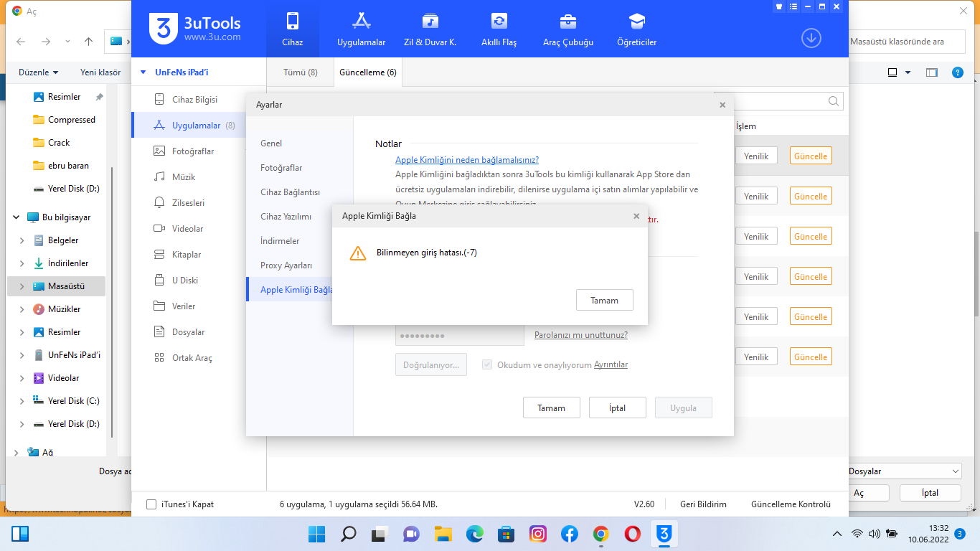Screen dimensions: 980x551
Task: Open the view options dropdown arrow
Action: (908, 72)
